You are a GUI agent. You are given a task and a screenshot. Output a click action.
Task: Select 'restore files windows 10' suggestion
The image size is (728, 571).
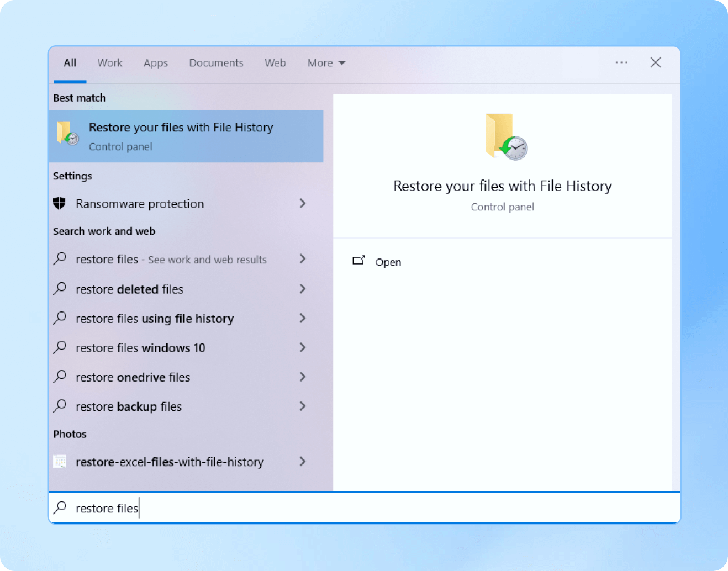[x=186, y=347]
